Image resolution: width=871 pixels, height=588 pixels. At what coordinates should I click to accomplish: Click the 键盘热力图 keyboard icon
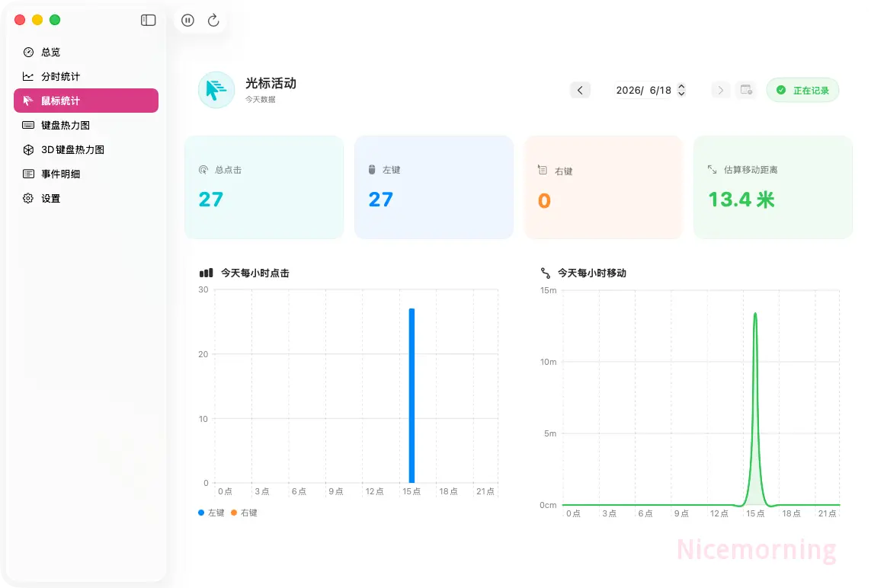pos(28,125)
